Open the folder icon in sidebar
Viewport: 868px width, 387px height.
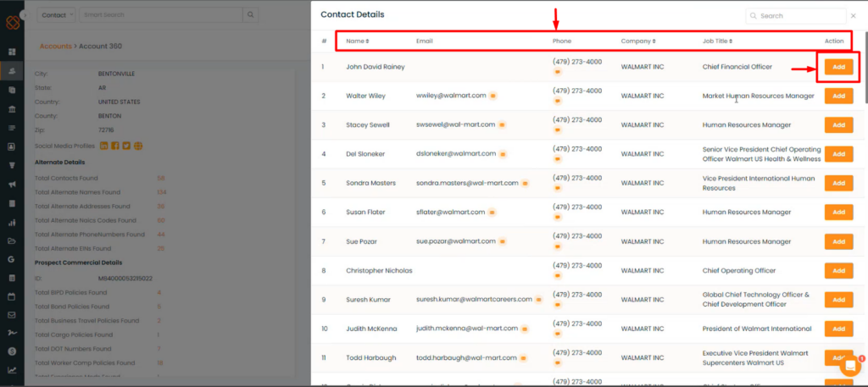[x=12, y=241]
